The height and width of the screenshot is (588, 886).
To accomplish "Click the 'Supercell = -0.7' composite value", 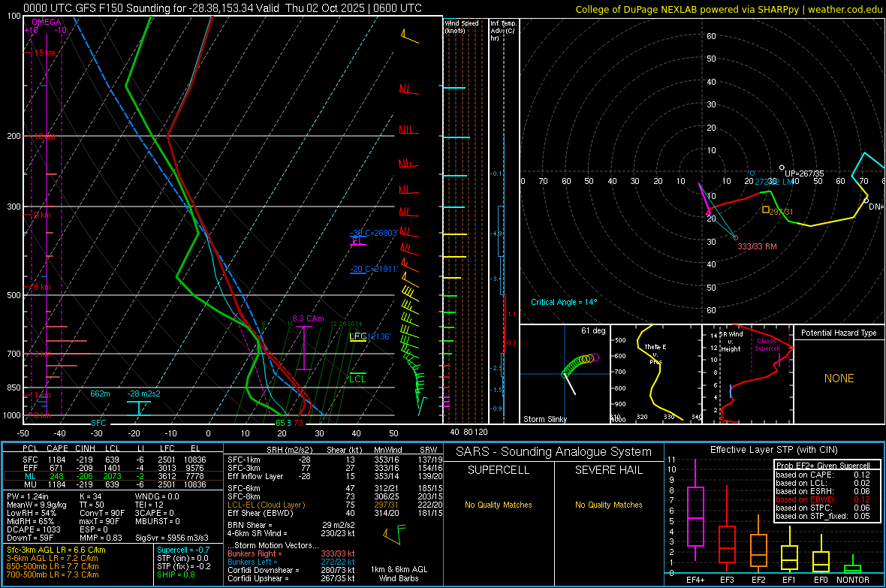I will click(x=183, y=550).
